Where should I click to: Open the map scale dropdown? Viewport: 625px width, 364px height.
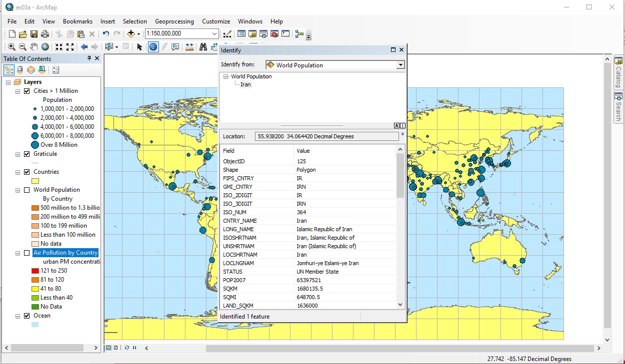point(214,34)
